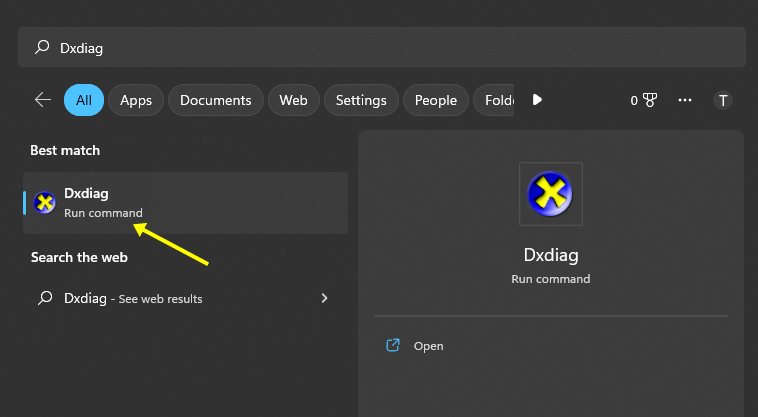Expand Dxdiag web results chevron
Viewport: 758px width, 417px height.
click(324, 298)
